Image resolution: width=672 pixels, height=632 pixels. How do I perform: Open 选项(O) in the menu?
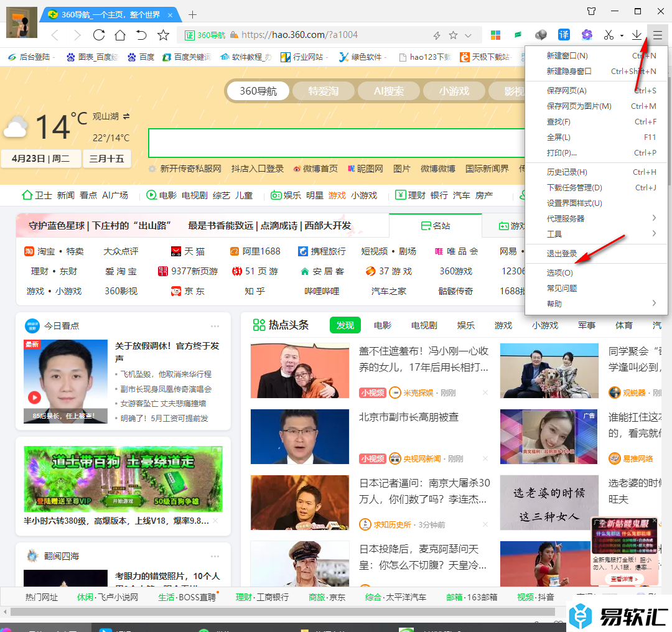coord(596,272)
